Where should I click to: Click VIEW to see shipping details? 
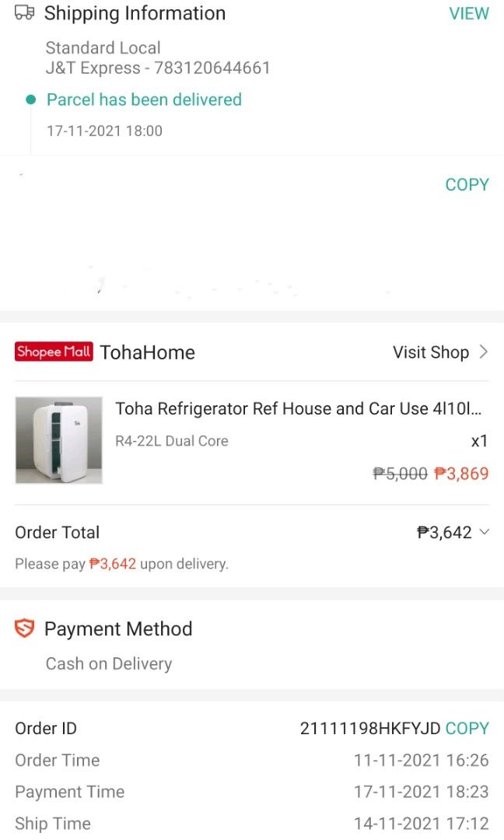469,13
